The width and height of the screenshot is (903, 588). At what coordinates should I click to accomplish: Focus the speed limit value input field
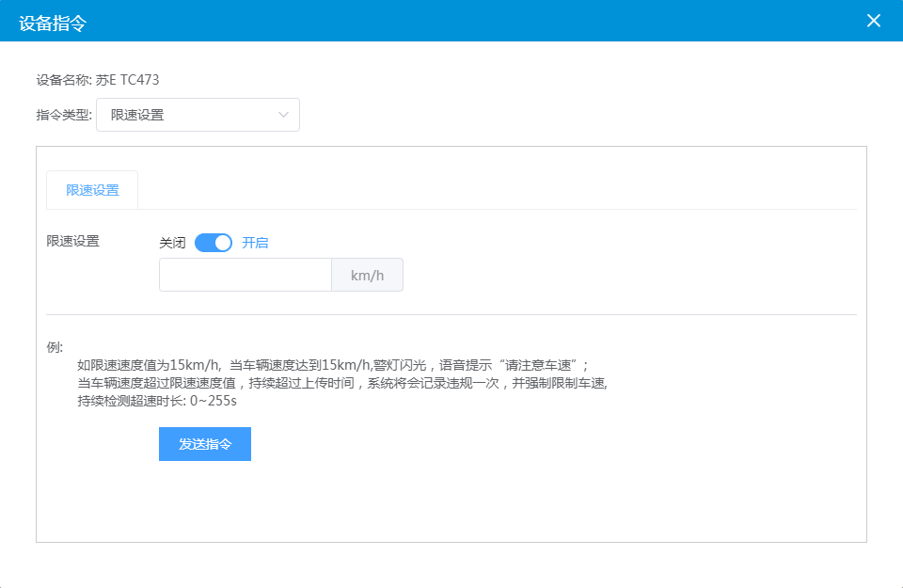click(x=245, y=275)
